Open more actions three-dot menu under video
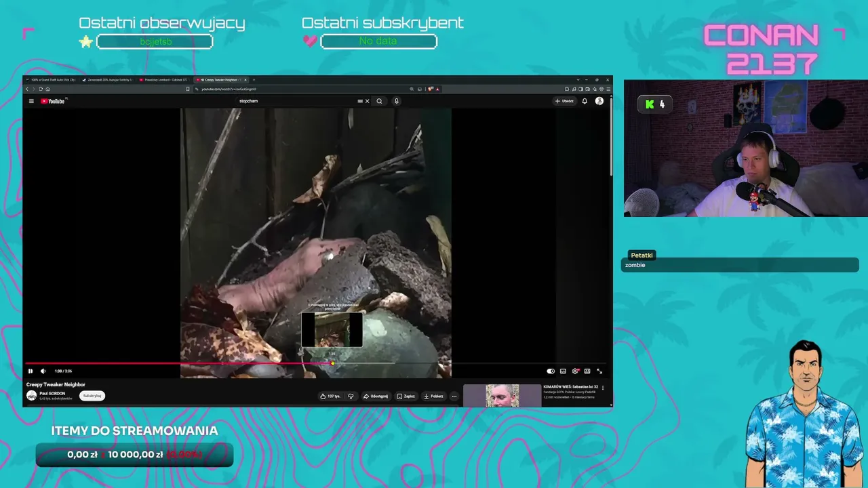Image resolution: width=868 pixels, height=488 pixels. (454, 396)
